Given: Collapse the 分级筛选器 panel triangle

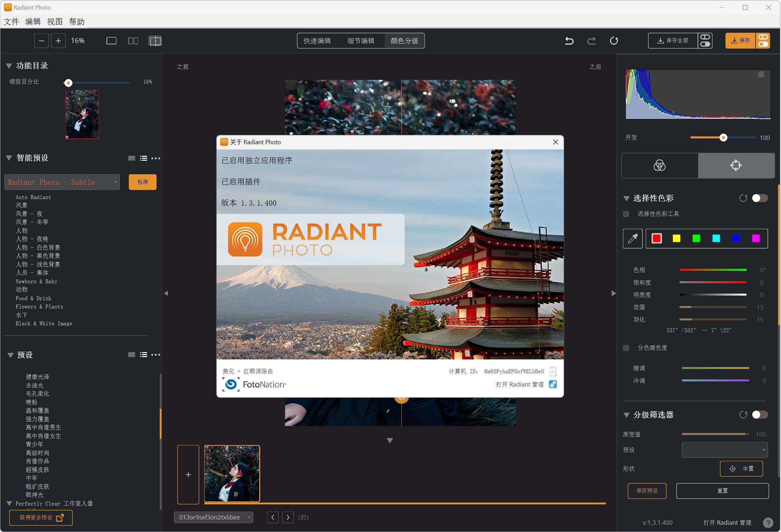Looking at the screenshot, I should 626,415.
